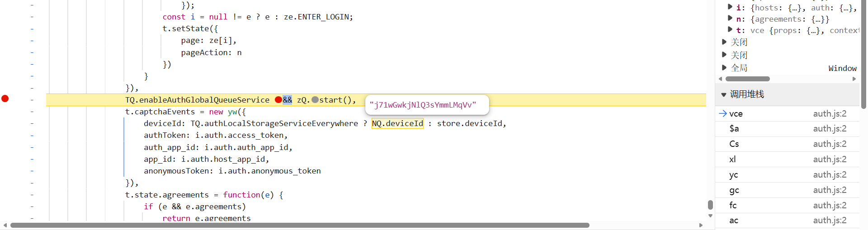This screenshot has width=868, height=230.
Task: Click the scope panel scrollbar right arrow
Action: tap(854, 79)
